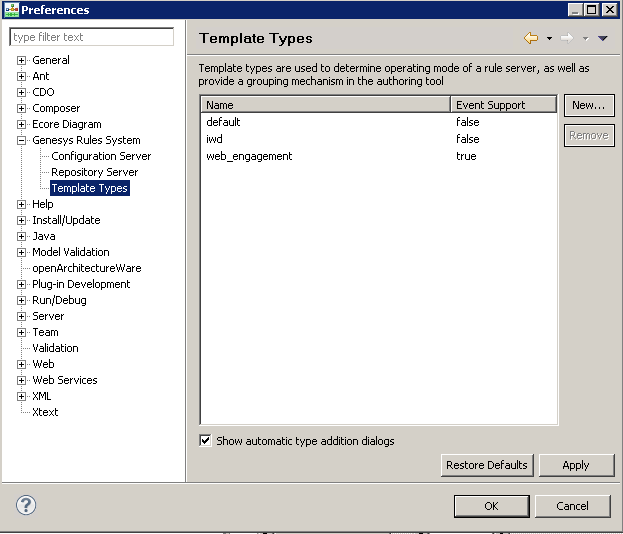Expand the Java preferences node

coord(21,236)
